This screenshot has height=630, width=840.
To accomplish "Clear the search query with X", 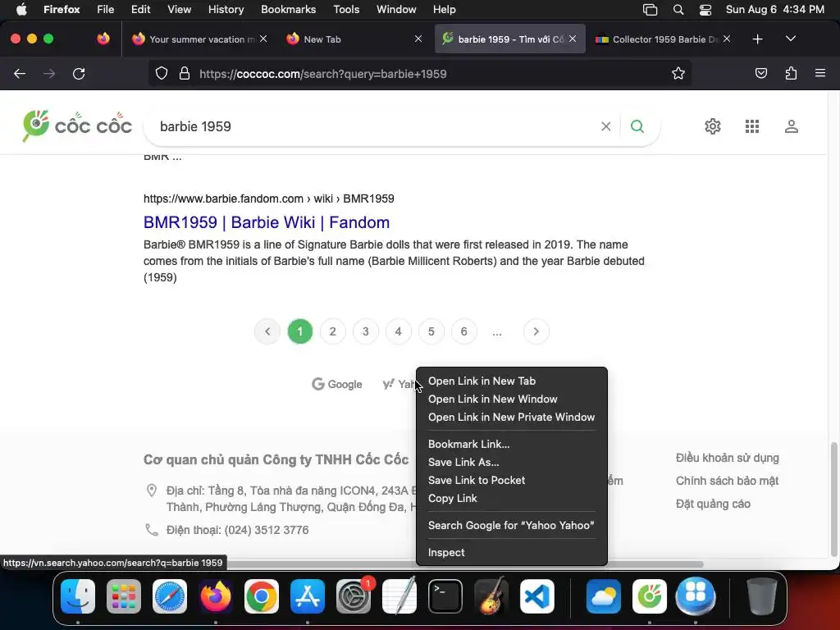I will click(x=606, y=126).
